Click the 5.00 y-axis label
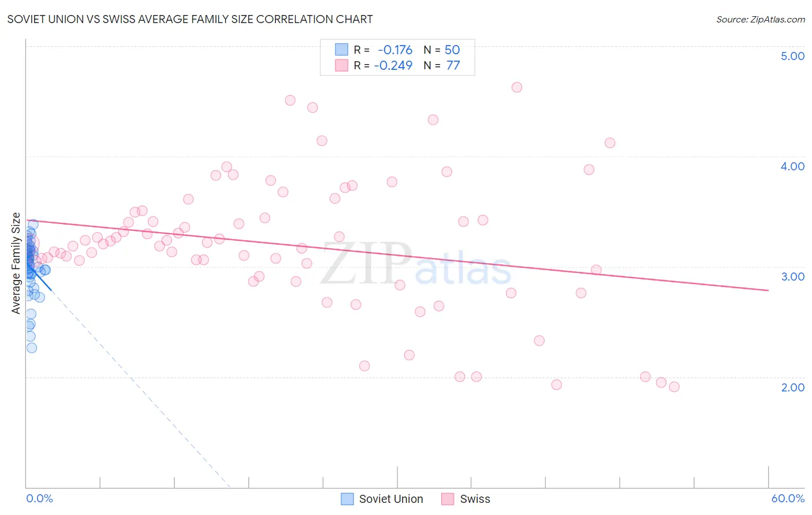 pyautogui.click(x=792, y=56)
